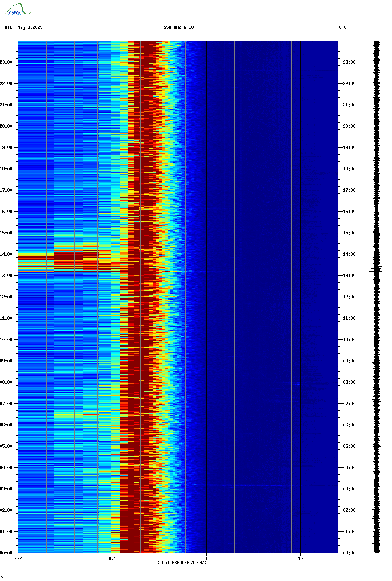Click the UTC label at top right
392x581 pixels.
coord(343,27)
